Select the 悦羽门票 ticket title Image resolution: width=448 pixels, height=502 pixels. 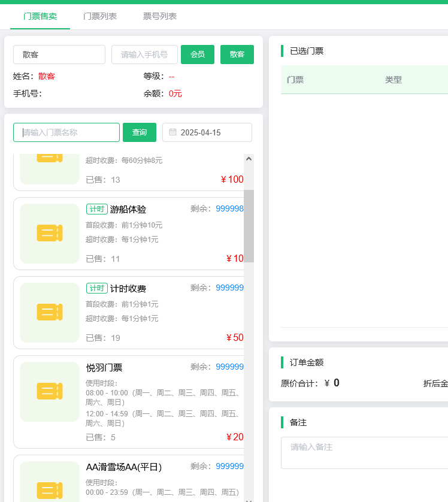point(104,368)
